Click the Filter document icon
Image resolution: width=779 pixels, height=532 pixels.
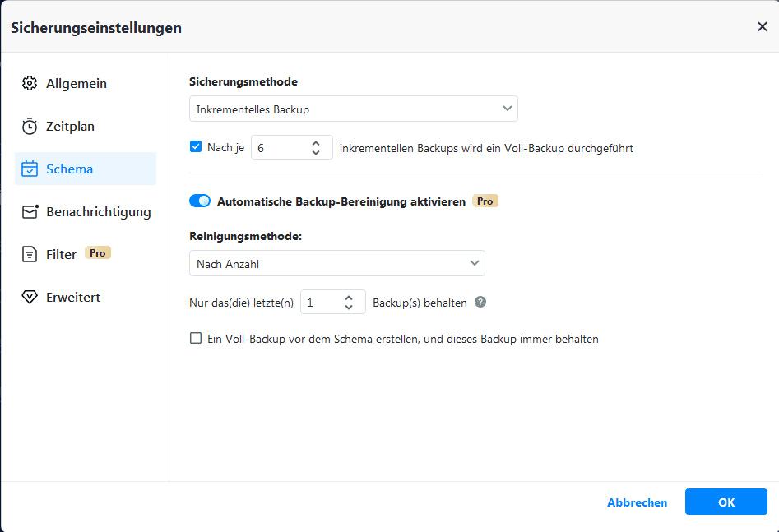(30, 255)
